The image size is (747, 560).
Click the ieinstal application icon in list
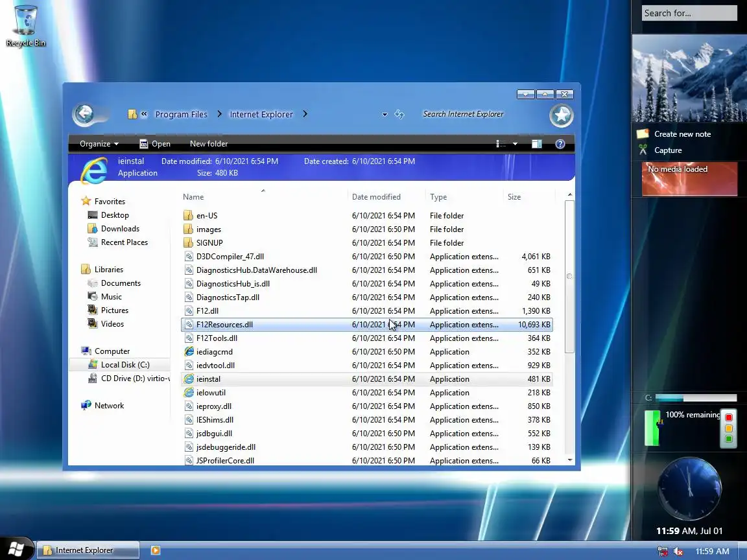pyautogui.click(x=189, y=379)
